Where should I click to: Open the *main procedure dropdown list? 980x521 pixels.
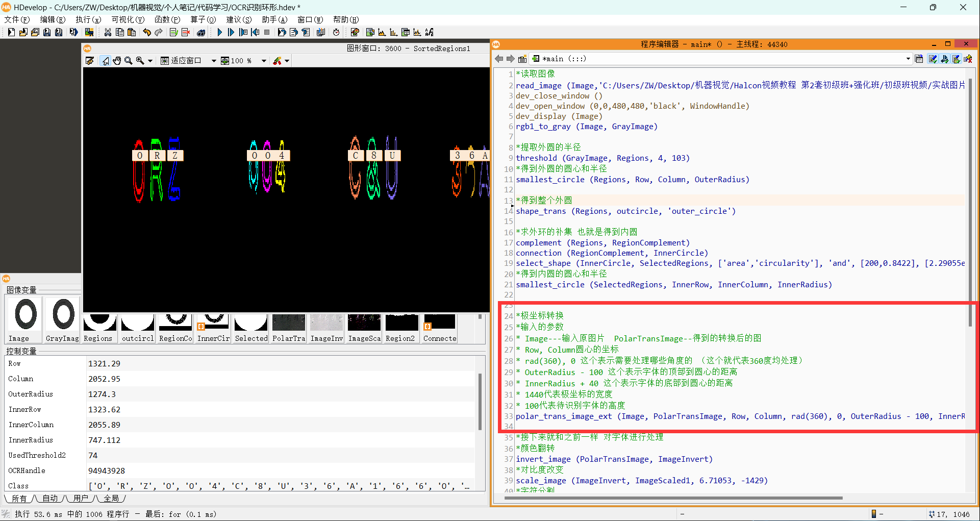point(908,59)
